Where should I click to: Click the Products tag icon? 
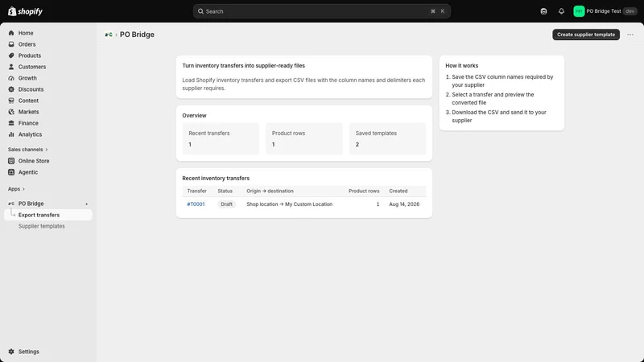click(x=11, y=56)
